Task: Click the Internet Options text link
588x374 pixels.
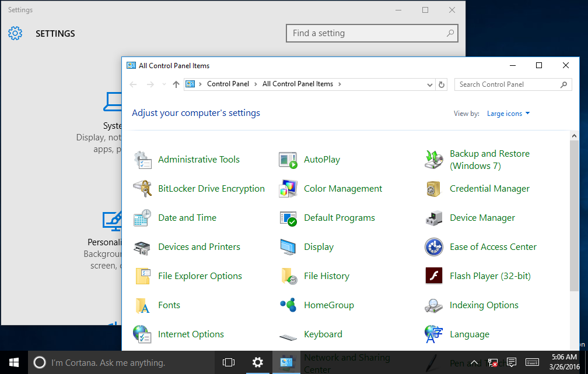Action: pos(191,334)
